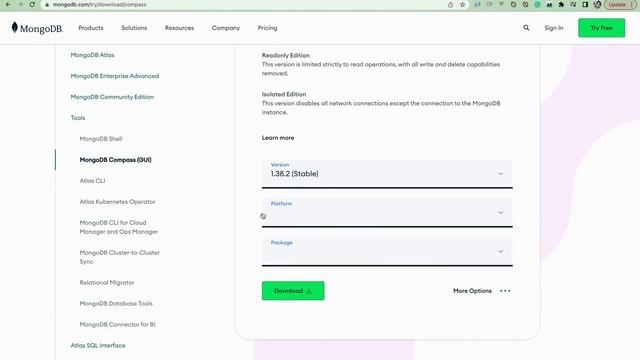Click the Isolated Edition heading
The image size is (640, 360).
pyautogui.click(x=284, y=94)
